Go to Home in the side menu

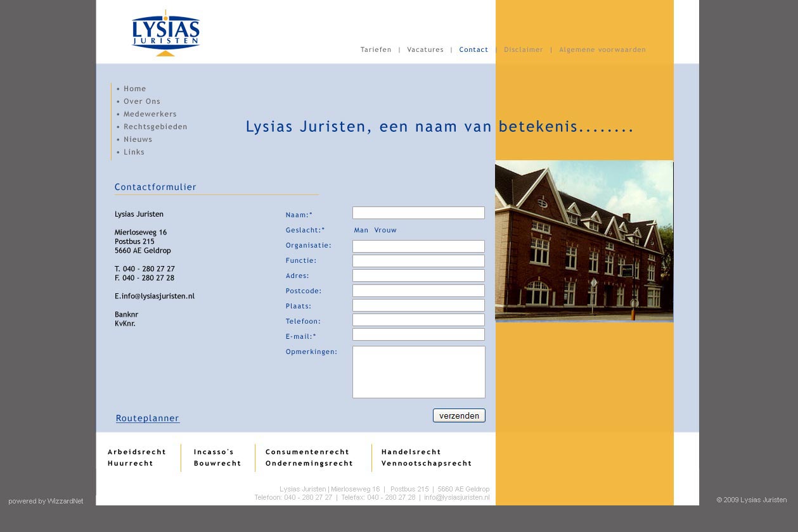click(134, 89)
